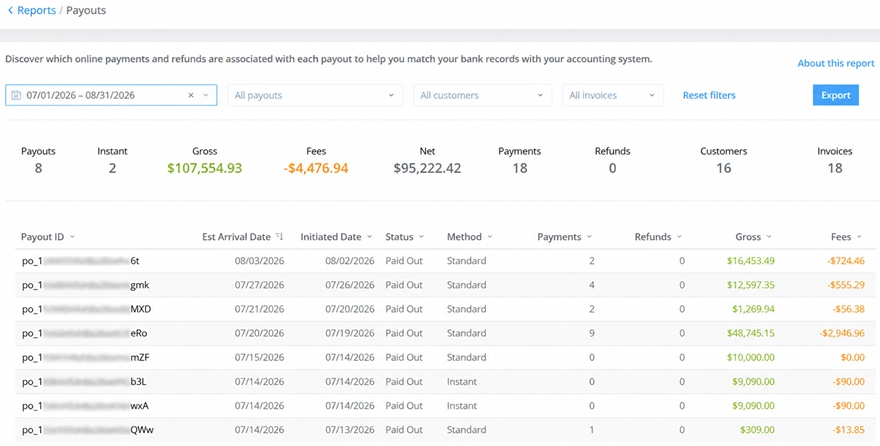Click Reset filters link
Viewport: 880px width, 446px height.
[x=709, y=95]
